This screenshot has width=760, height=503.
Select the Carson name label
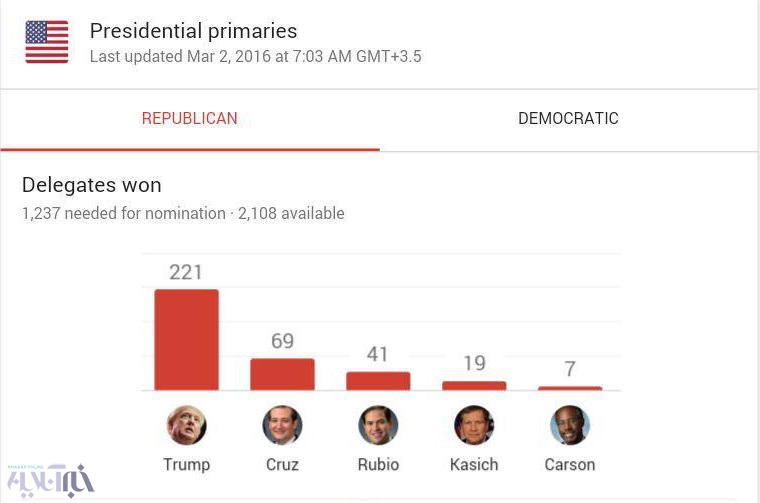point(570,465)
